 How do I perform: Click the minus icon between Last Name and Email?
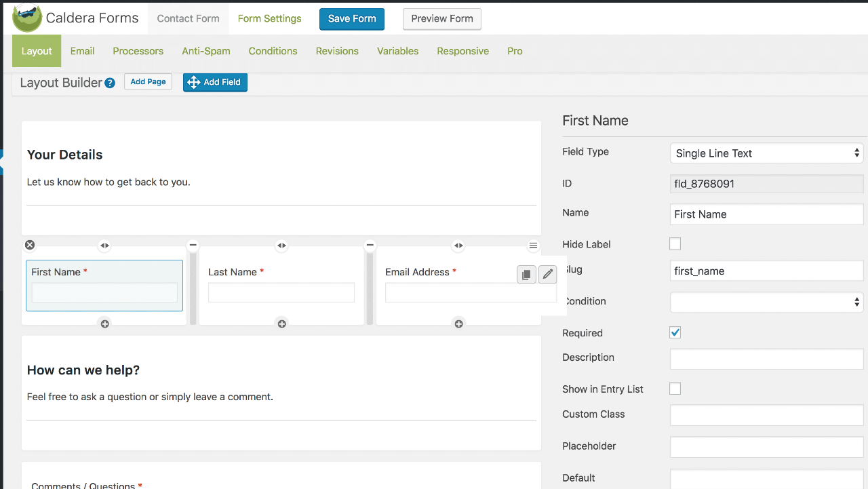tap(370, 245)
